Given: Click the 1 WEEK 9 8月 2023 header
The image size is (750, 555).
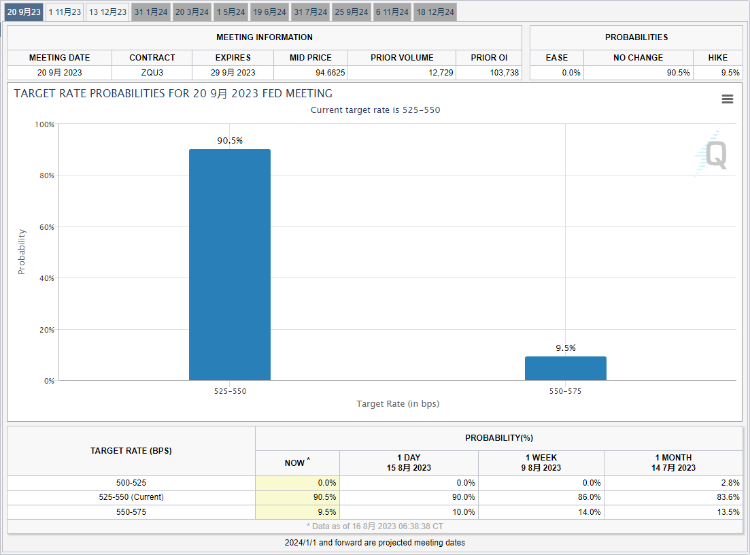Looking at the screenshot, I should tap(541, 463).
